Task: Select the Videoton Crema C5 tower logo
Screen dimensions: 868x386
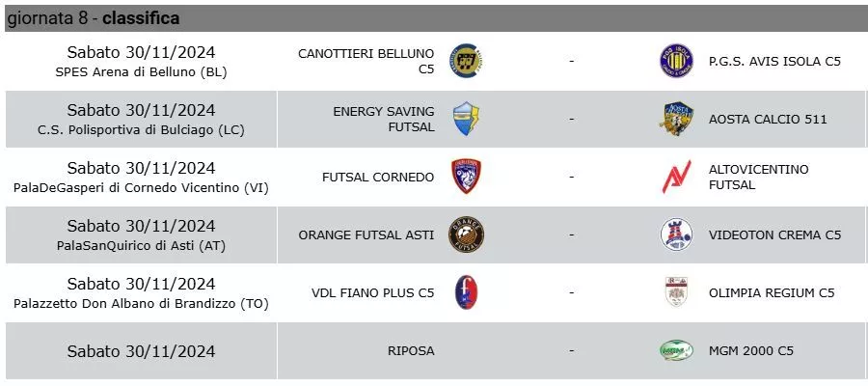Action: (x=676, y=234)
